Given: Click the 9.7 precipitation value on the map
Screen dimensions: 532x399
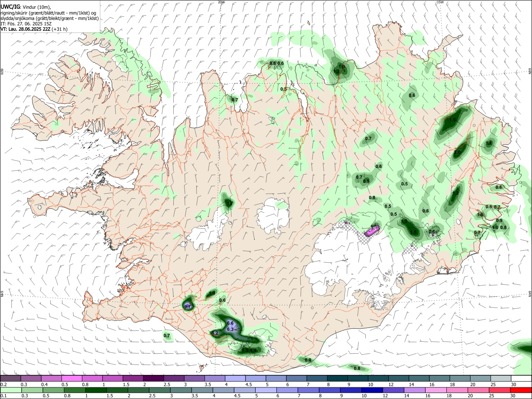Looking at the screenshot, I should coord(187,307).
